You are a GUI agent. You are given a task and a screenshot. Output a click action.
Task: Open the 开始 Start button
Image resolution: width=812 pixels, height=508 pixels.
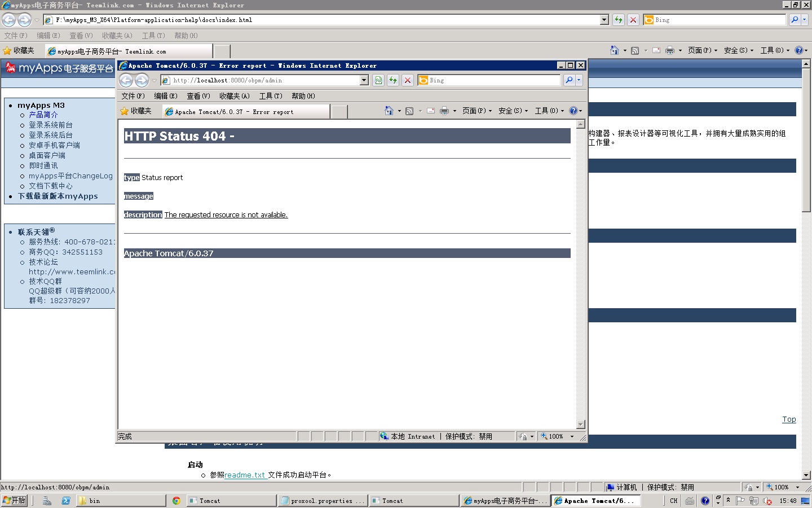coord(14,501)
